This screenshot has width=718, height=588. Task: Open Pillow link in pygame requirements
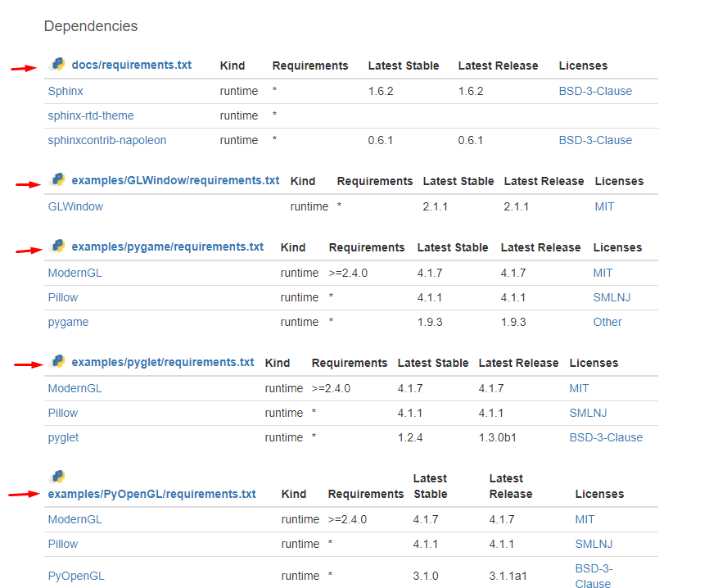coord(63,297)
